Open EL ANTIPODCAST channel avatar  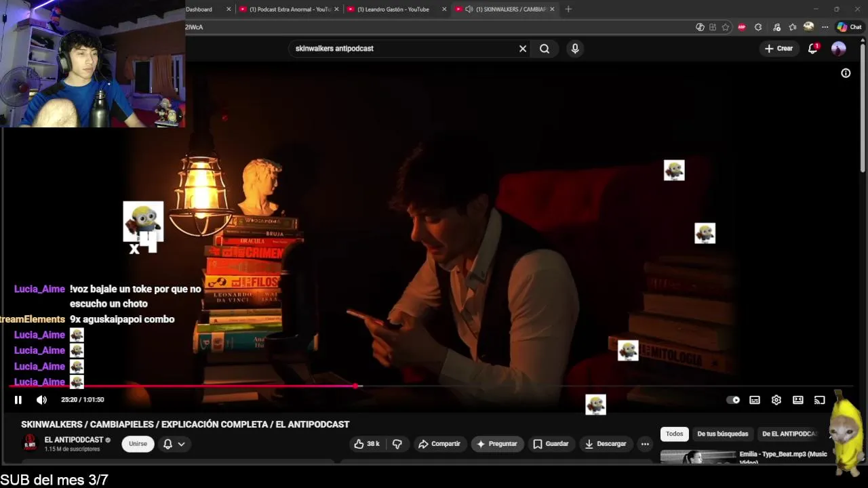[30, 443]
